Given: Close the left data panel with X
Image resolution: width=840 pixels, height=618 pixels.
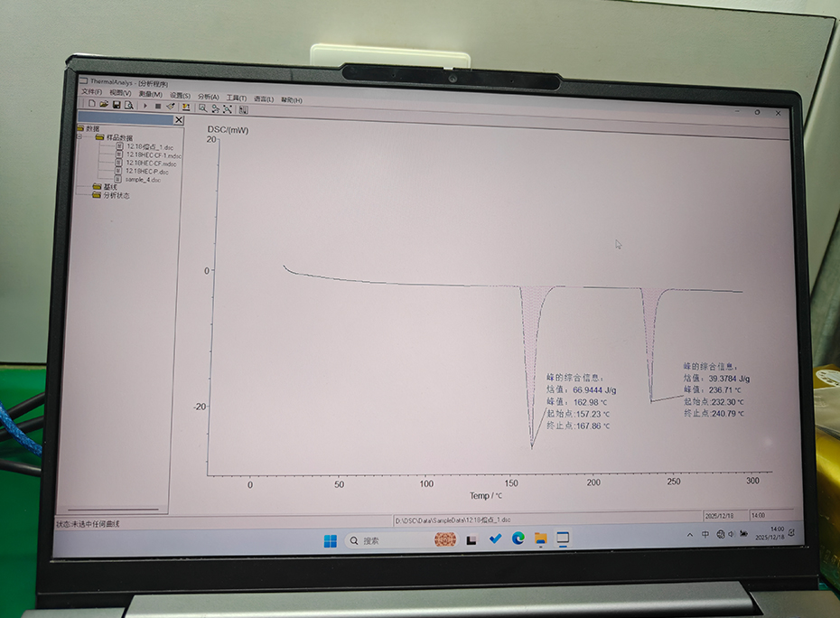Looking at the screenshot, I should point(178,120).
